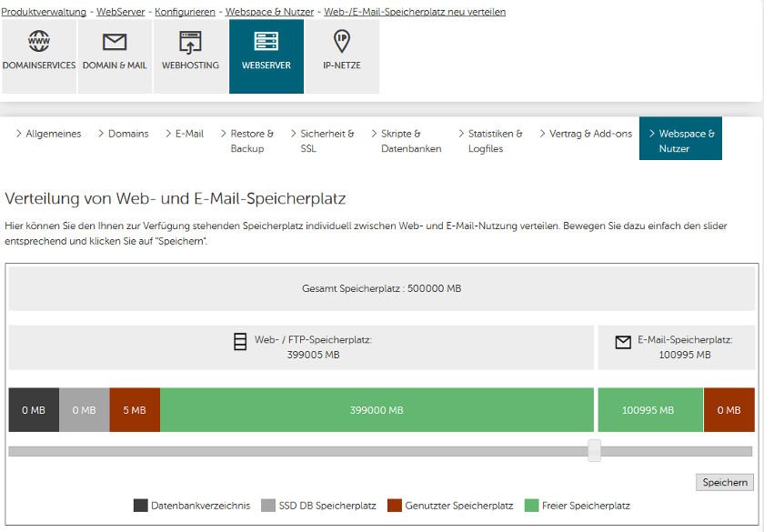This screenshot has width=764, height=532.
Task: Click the Gesamt Speicherplatz : 500000 MB text
Action: [x=381, y=288]
